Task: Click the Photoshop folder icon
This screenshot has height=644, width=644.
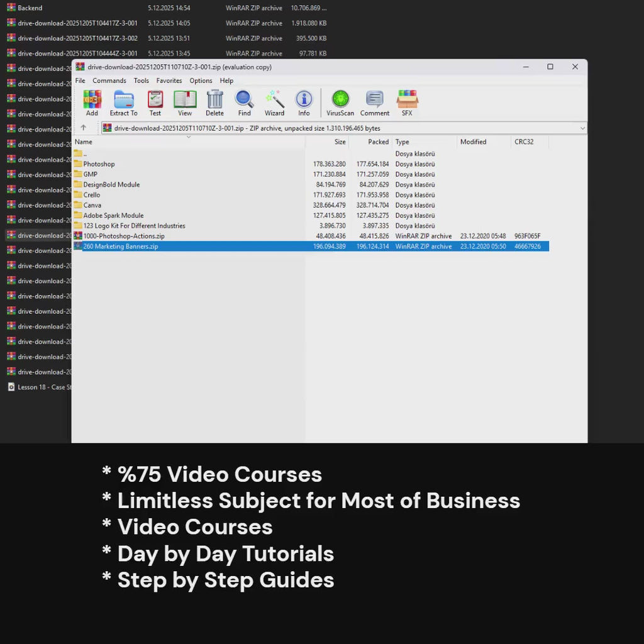Action: pos(77,164)
